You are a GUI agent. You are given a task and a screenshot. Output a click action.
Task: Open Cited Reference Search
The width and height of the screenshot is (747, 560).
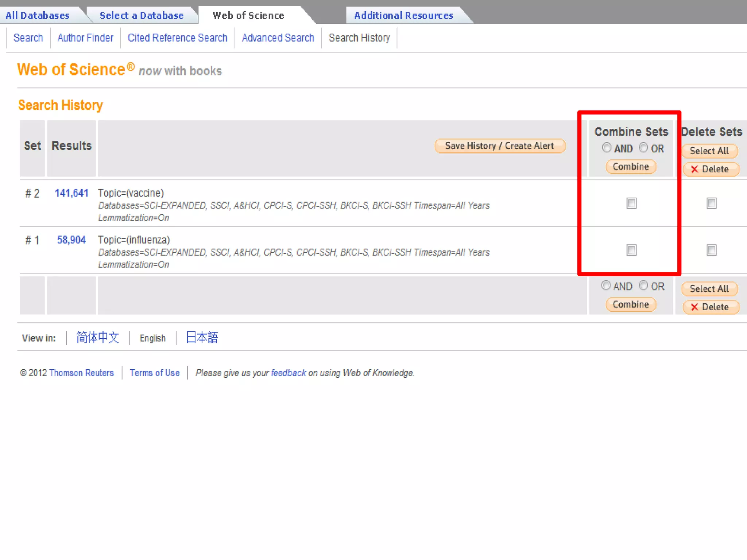pyautogui.click(x=177, y=38)
